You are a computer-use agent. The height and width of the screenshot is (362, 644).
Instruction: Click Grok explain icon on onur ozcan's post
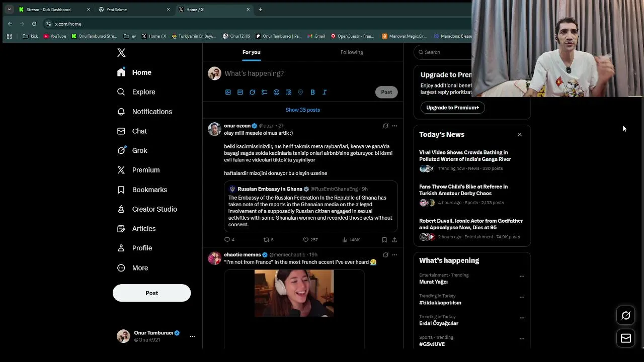tap(385, 126)
